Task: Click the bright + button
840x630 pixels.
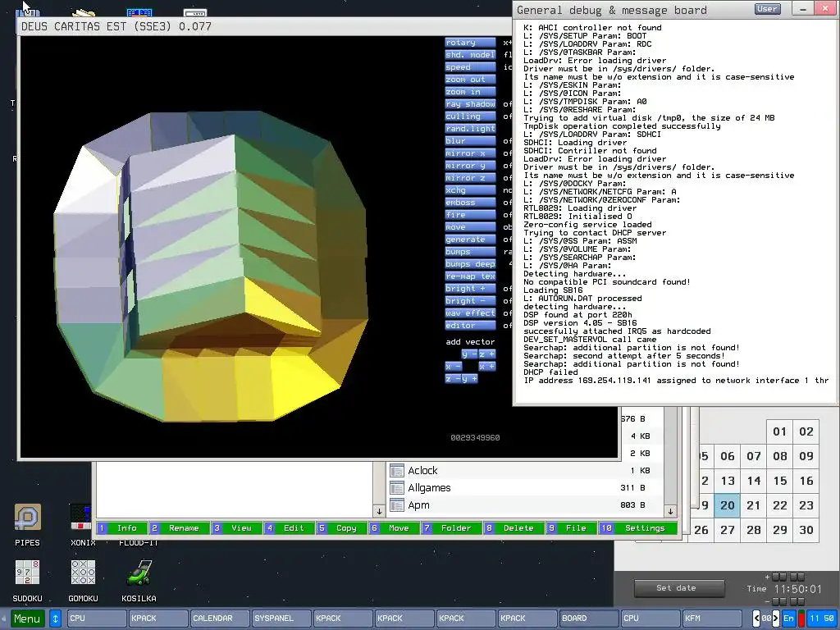Action: pos(470,289)
